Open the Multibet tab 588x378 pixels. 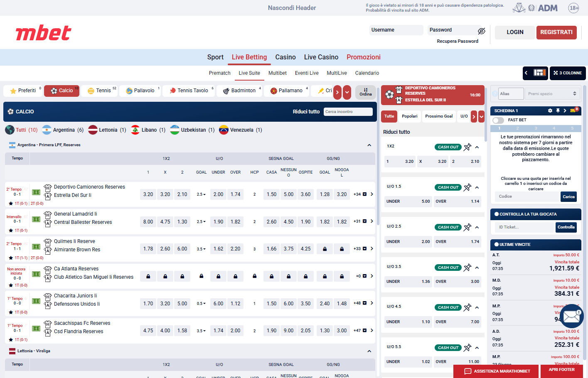[x=277, y=73]
